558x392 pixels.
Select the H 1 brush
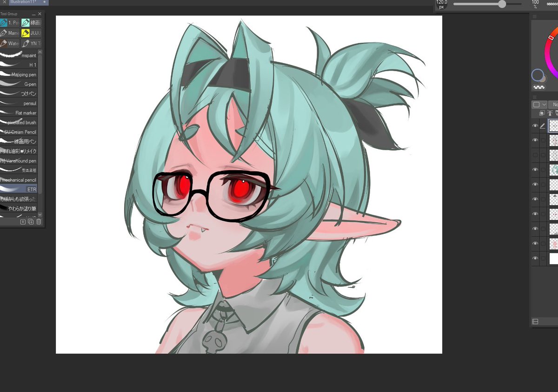[19, 65]
